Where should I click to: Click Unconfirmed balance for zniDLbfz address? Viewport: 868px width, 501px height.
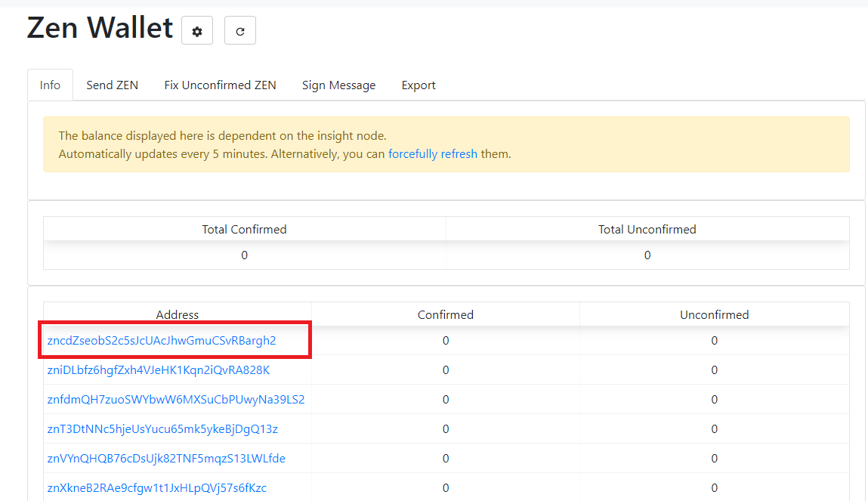click(x=714, y=370)
